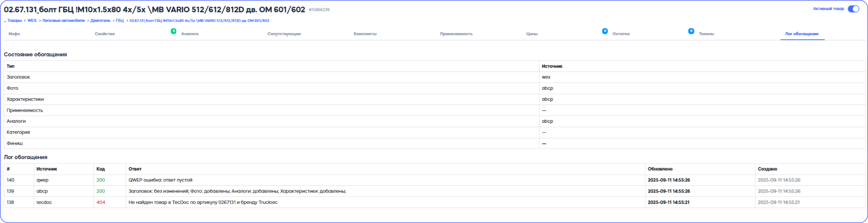This screenshot has height=223, width=868.
Task: Select the Лог обогащения tab
Action: click(x=801, y=34)
